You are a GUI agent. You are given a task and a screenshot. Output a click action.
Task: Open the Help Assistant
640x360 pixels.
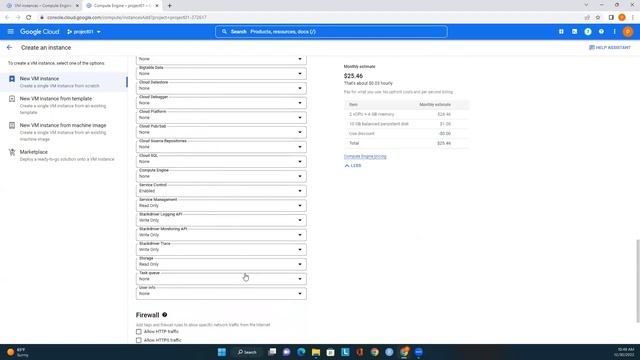pos(610,48)
